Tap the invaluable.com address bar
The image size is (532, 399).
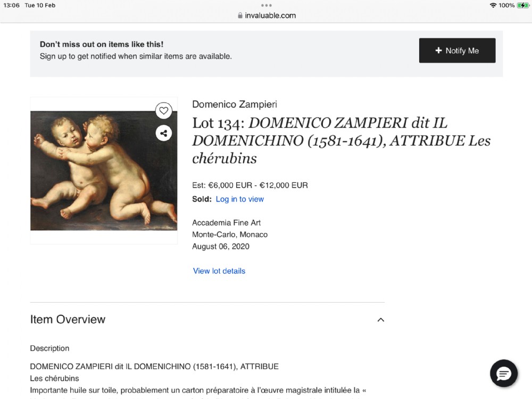267,15
